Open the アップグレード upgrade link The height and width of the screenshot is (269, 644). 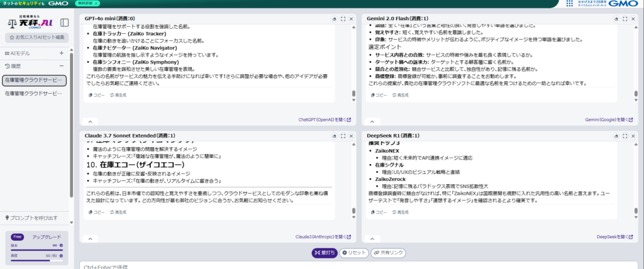tap(47, 237)
